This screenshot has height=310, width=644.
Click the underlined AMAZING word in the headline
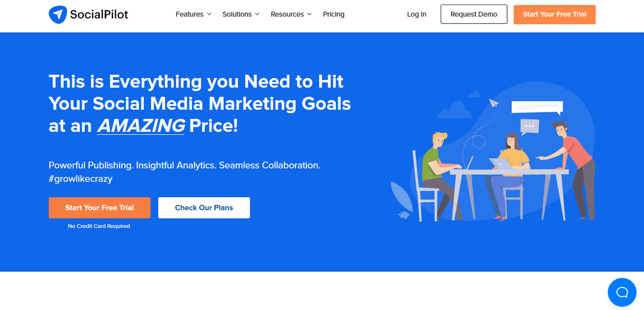coord(141,126)
